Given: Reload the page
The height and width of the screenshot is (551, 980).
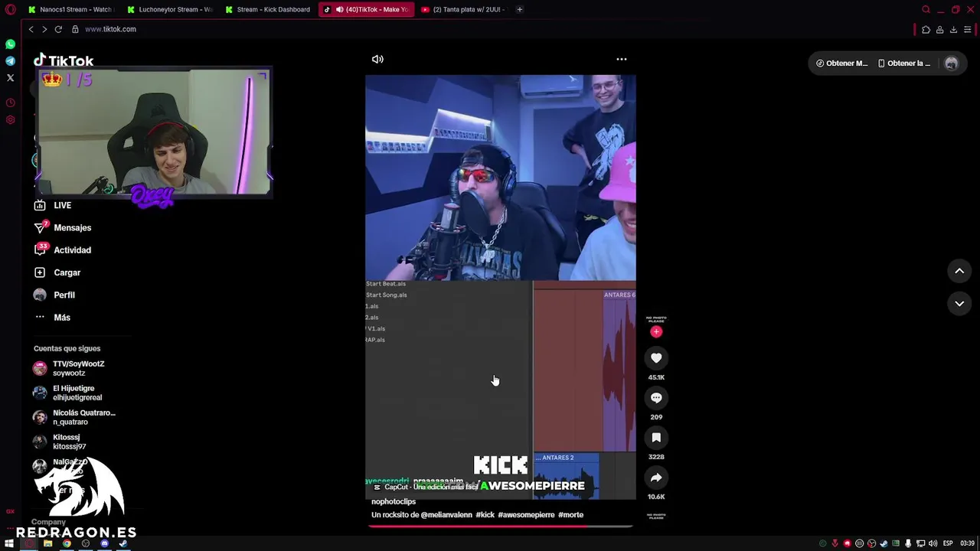Looking at the screenshot, I should click(58, 29).
